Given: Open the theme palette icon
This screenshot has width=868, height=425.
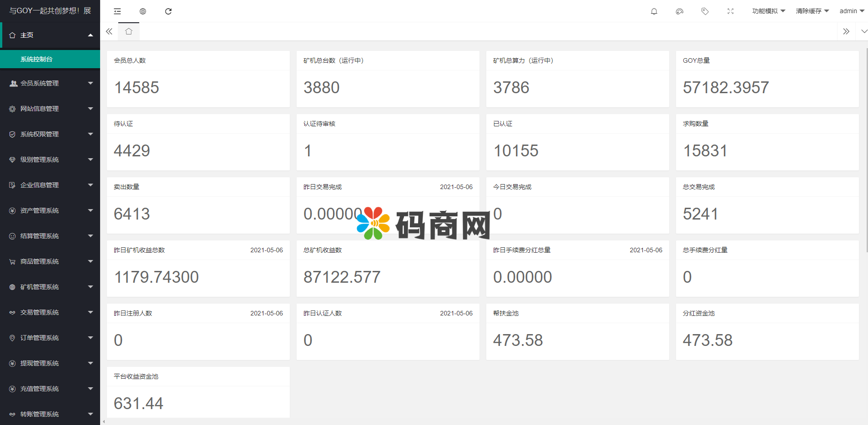Looking at the screenshot, I should pos(679,11).
